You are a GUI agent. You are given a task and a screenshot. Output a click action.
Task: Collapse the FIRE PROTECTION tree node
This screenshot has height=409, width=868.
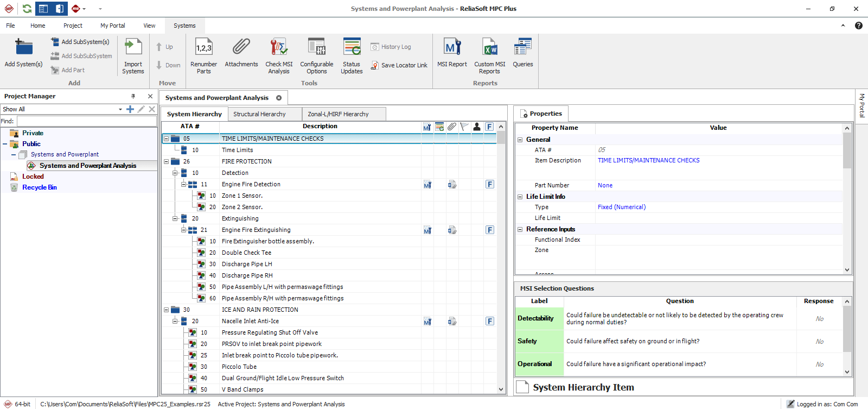coord(167,161)
